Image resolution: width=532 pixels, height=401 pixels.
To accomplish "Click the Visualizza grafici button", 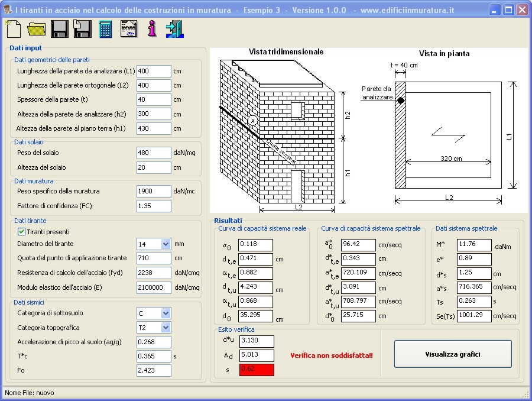I will pyautogui.click(x=453, y=354).
